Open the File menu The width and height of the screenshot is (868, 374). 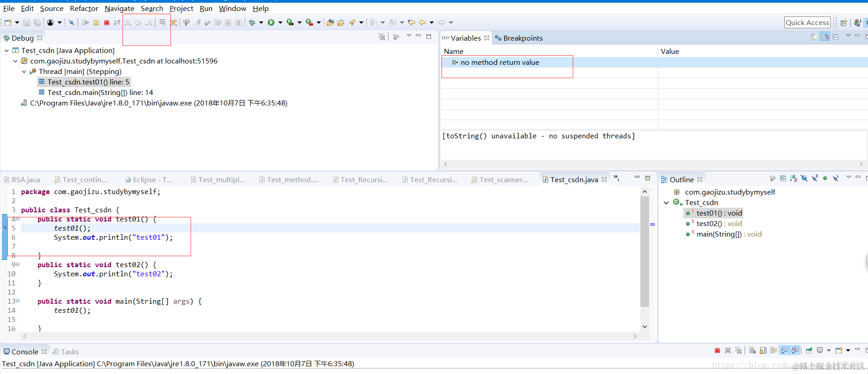tap(9, 8)
